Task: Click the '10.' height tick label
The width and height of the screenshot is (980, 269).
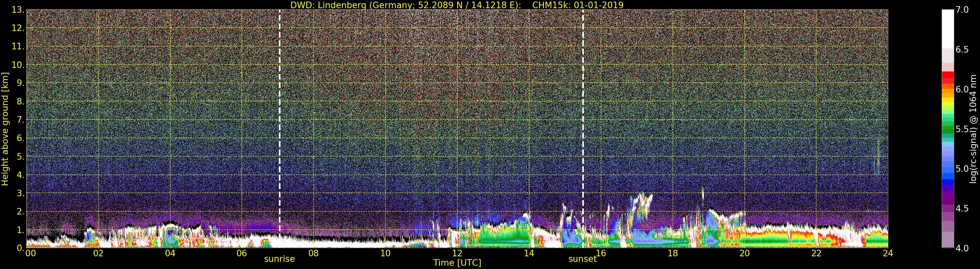Action: [18, 65]
